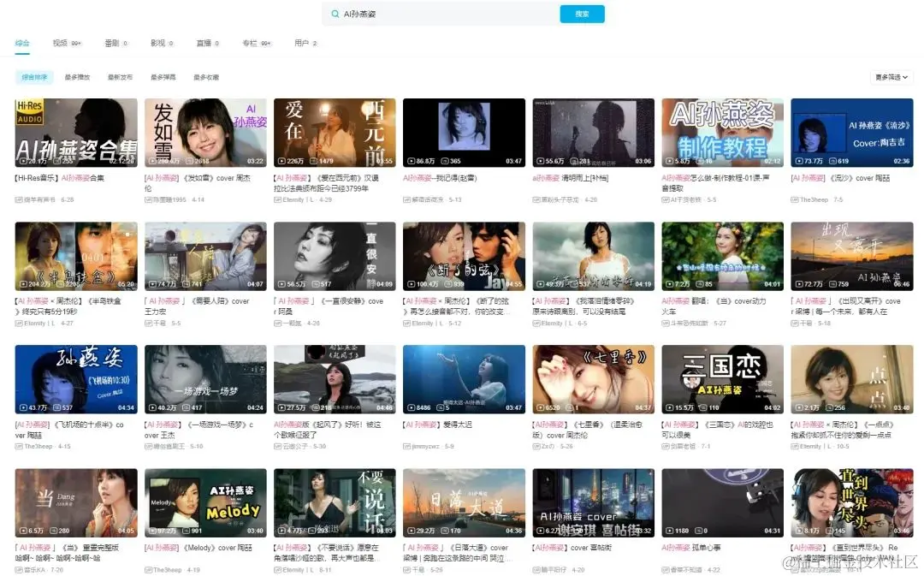This screenshot has width=924, height=576.
Task: Open title link ai孙燕姿 清明雨上[补档]
Action: [571, 178]
